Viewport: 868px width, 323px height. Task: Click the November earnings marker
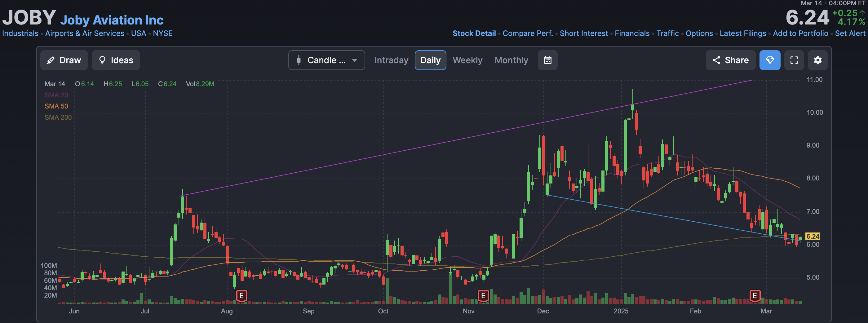tap(483, 296)
